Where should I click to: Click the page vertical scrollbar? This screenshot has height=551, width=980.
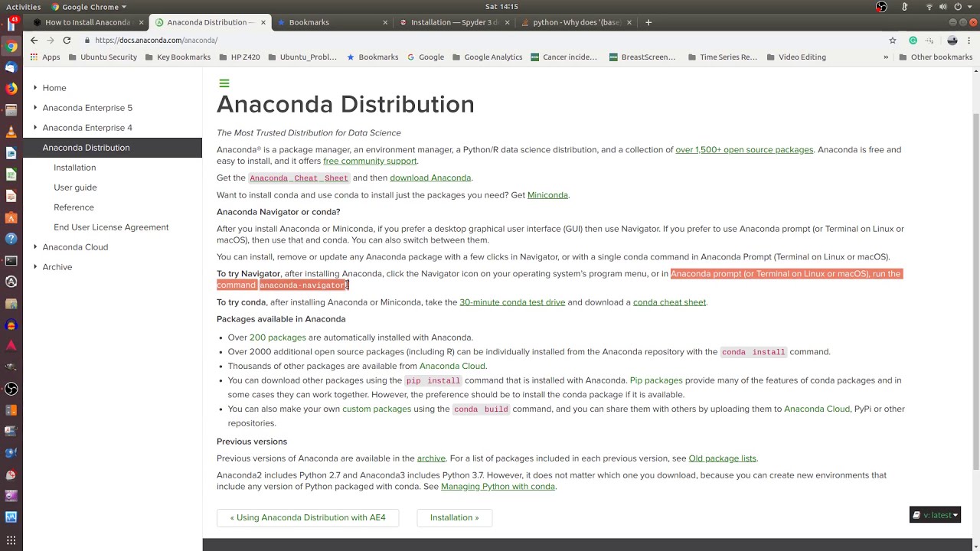click(x=975, y=291)
